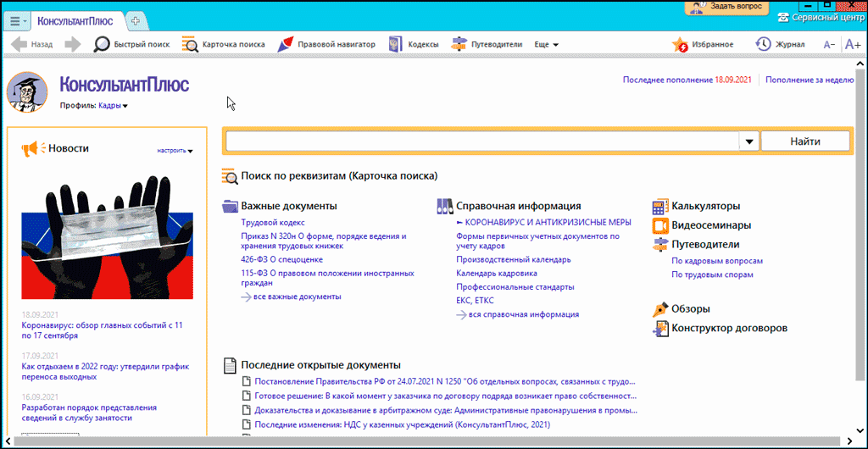Open recent Постановление Правительства РФ N 1250
This screenshot has height=449, width=868.
click(x=444, y=381)
